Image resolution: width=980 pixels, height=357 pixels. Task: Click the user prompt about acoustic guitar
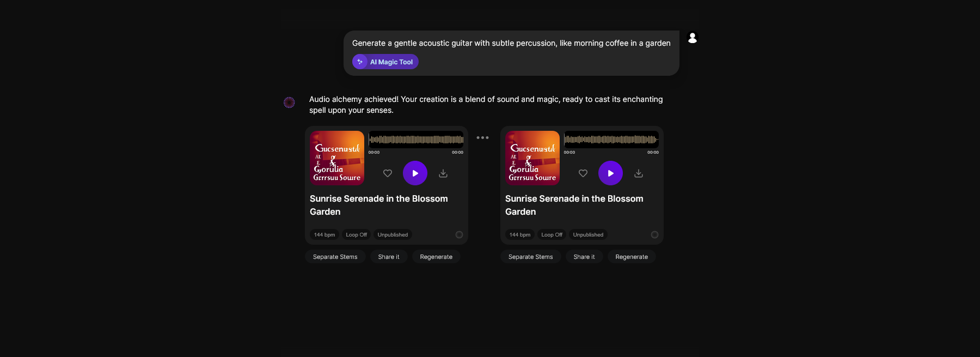click(511, 43)
